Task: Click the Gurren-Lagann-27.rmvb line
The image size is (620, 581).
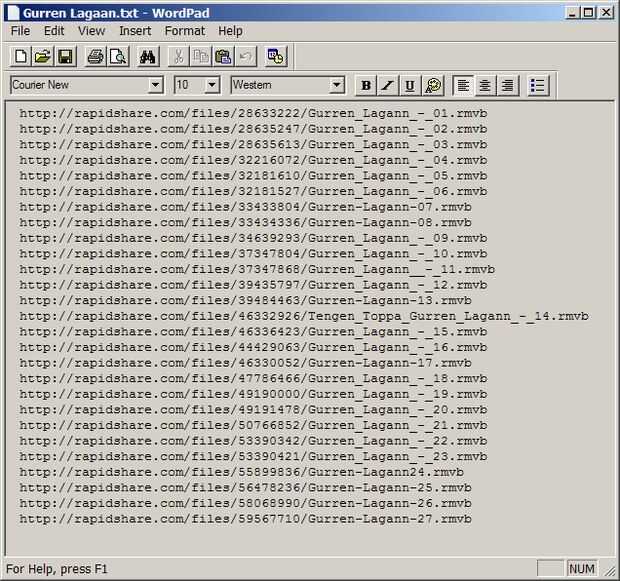Action: click(245, 519)
